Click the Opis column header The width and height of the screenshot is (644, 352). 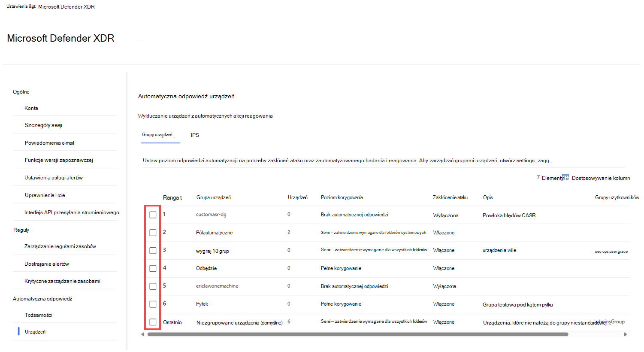(488, 197)
